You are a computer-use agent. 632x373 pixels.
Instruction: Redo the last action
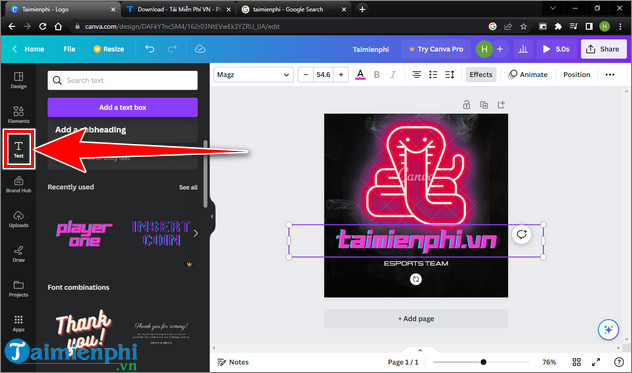[x=172, y=49]
